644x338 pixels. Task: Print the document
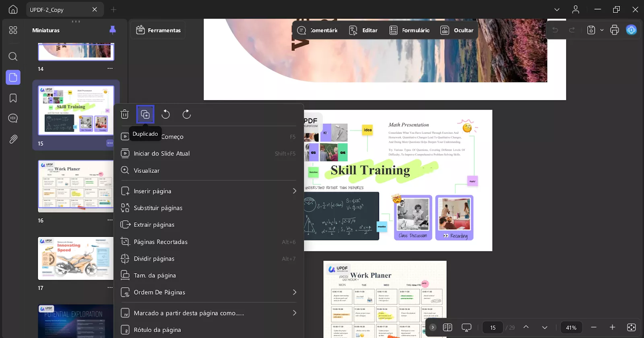(614, 30)
